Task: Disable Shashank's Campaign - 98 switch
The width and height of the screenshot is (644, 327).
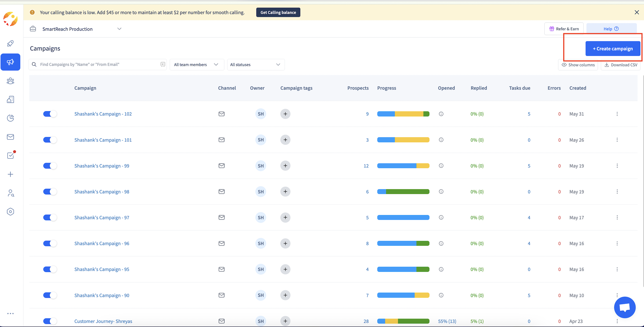Action: 50,192
